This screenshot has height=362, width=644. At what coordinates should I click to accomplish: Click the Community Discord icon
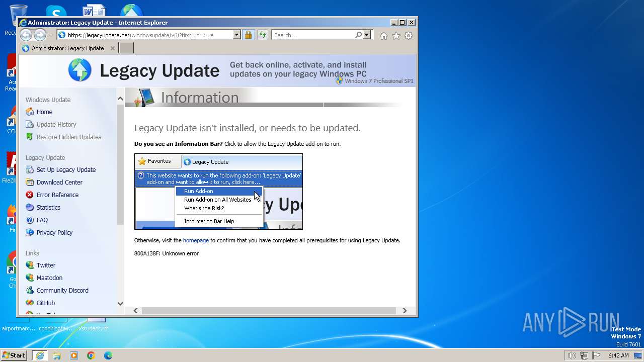30,290
